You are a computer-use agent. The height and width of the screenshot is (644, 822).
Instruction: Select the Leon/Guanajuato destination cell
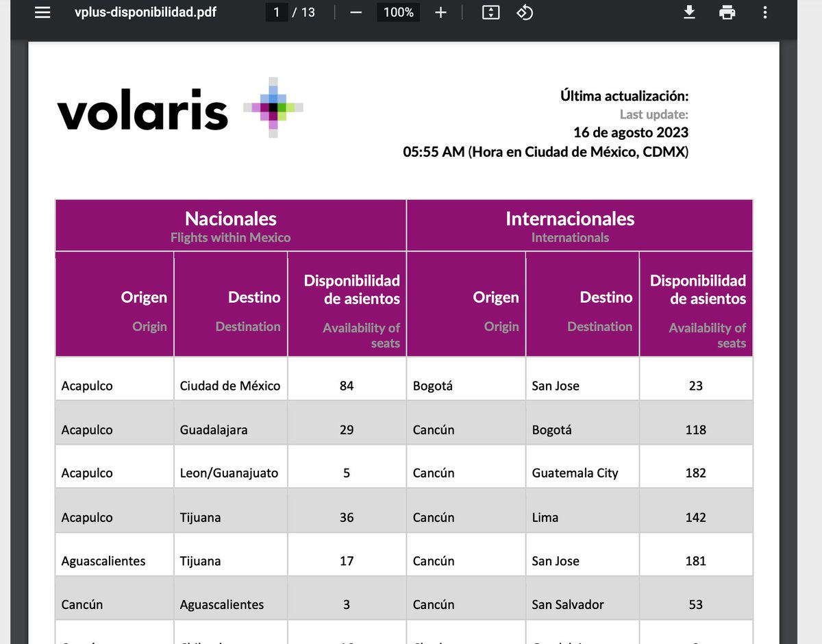click(231, 467)
